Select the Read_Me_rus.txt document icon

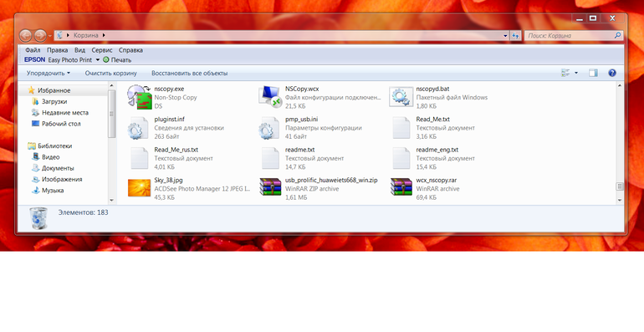coord(139,158)
